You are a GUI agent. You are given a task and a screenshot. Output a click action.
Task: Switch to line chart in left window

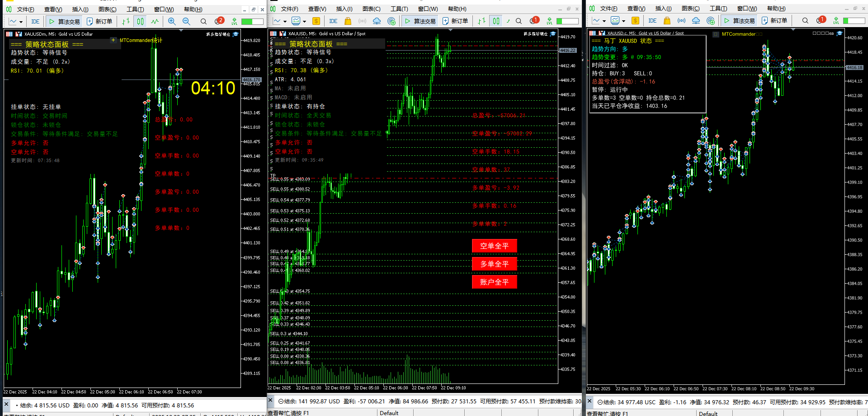[155, 21]
